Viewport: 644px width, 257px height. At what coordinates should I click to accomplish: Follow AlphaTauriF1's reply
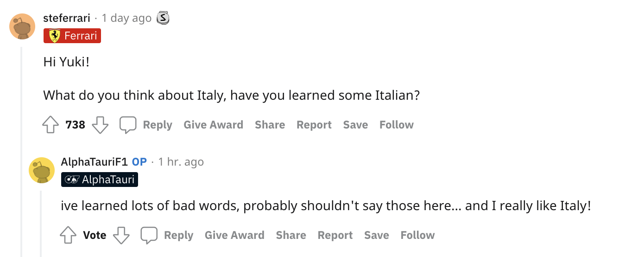[x=417, y=235]
